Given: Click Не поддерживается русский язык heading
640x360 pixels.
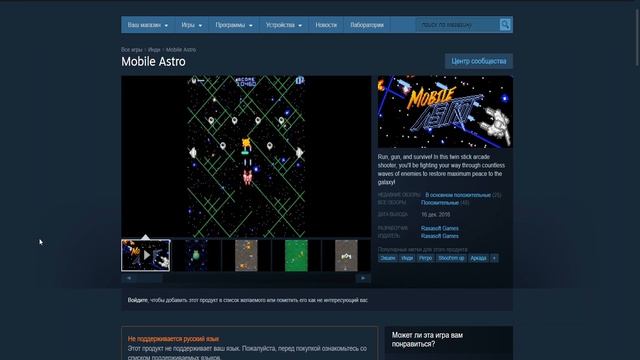Looking at the screenshot, I should pos(173,339).
